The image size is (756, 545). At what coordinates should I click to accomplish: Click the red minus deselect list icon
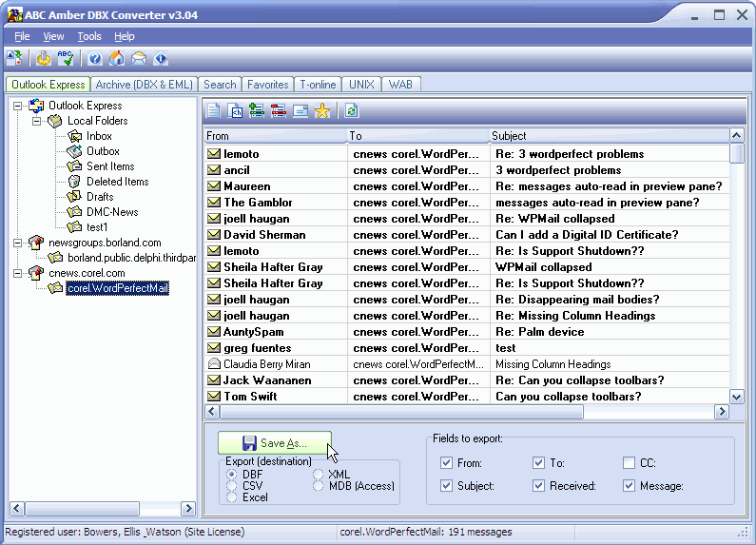pos(279,111)
